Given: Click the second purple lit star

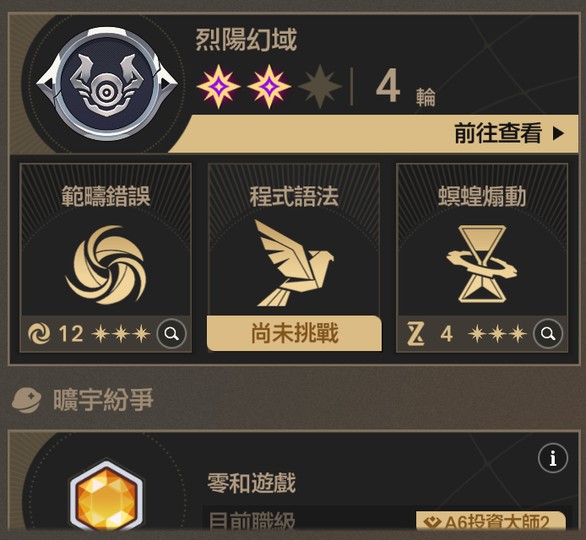Looking at the screenshot, I should 269,87.
